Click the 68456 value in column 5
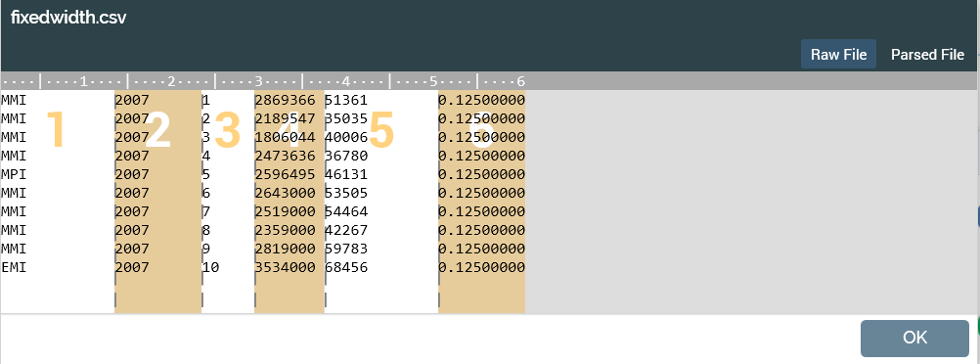 (346, 268)
